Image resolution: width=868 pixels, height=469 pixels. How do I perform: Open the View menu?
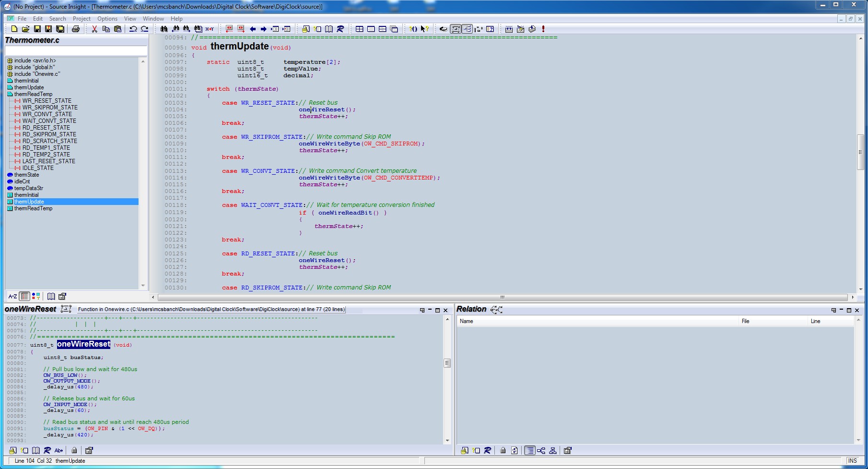pyautogui.click(x=130, y=19)
